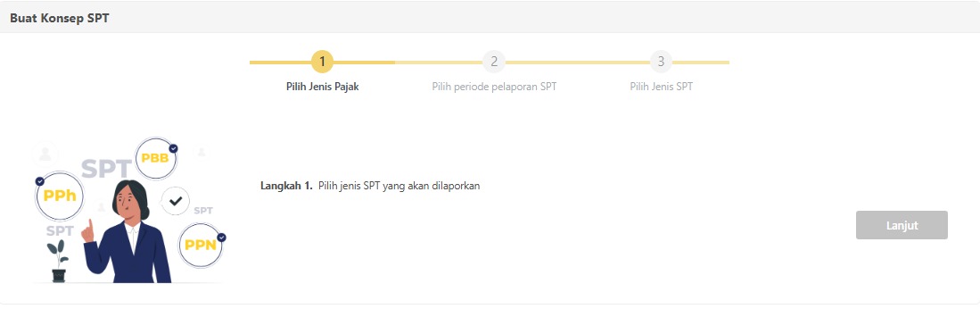The height and width of the screenshot is (334, 980).
Task: Click the PPh badge in the illustration
Action: 60,196
